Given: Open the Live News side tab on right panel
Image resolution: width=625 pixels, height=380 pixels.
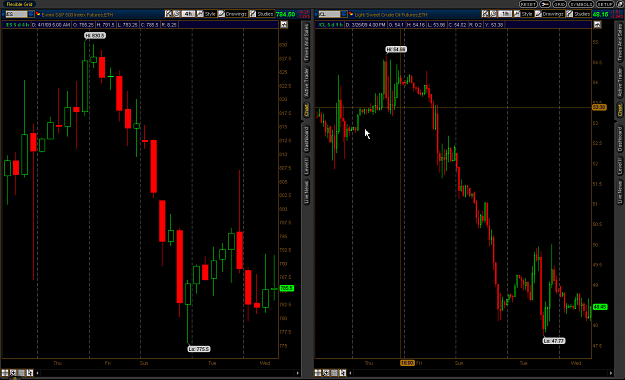Looking at the screenshot, I should pyautogui.click(x=620, y=192).
